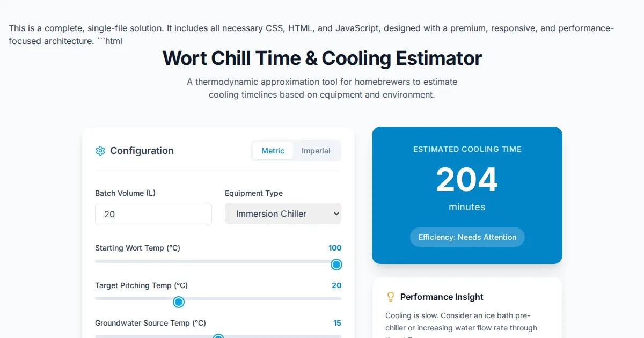Click the Target Pitching Temp slider handle
Viewport: 644px width, 338px height.
179,302
